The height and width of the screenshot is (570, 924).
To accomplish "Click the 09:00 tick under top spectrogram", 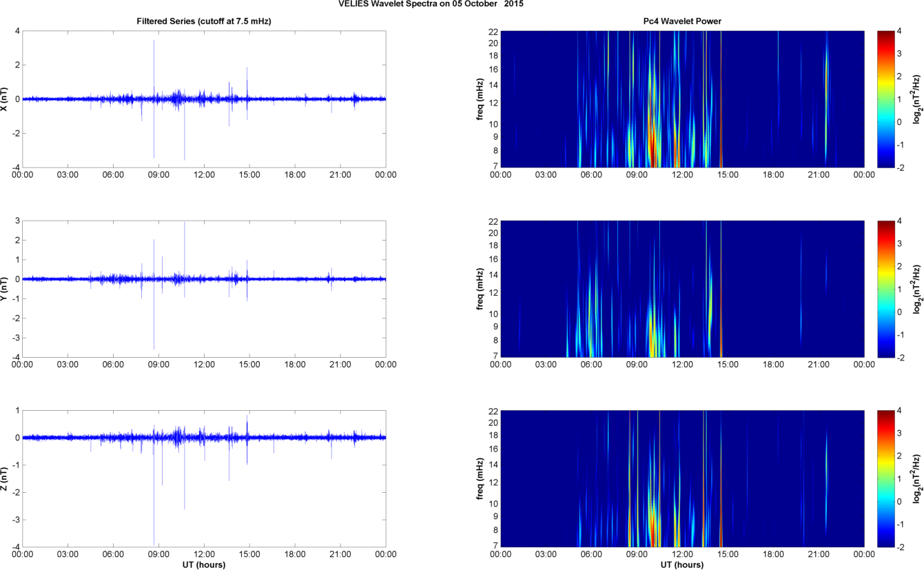I will pyautogui.click(x=637, y=175).
